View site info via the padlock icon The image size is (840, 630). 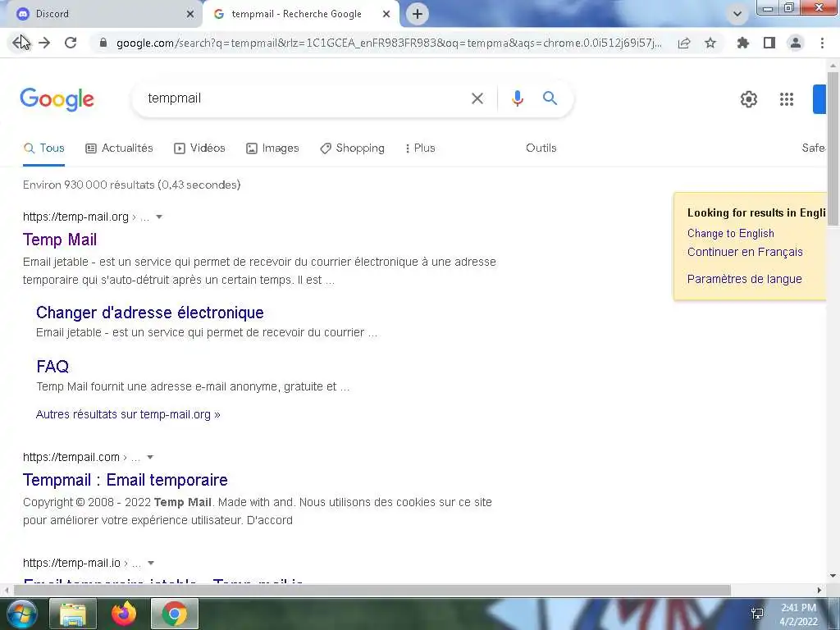(x=103, y=43)
